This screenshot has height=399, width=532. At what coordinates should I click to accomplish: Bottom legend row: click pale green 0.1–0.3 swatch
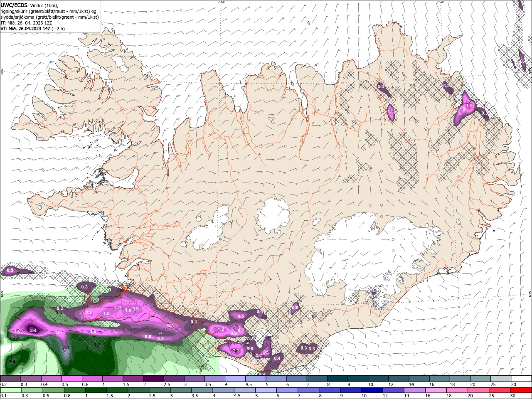(x=11, y=390)
